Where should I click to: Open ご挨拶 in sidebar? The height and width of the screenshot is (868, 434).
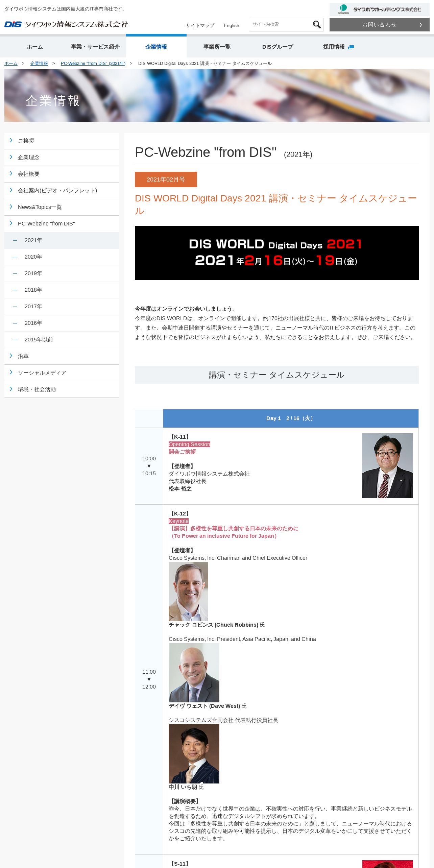pyautogui.click(x=62, y=141)
